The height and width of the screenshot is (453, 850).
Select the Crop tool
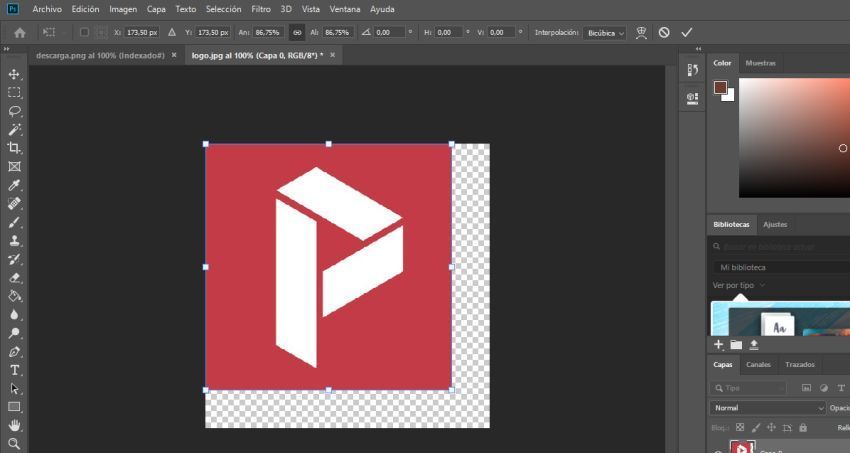pyautogui.click(x=14, y=148)
